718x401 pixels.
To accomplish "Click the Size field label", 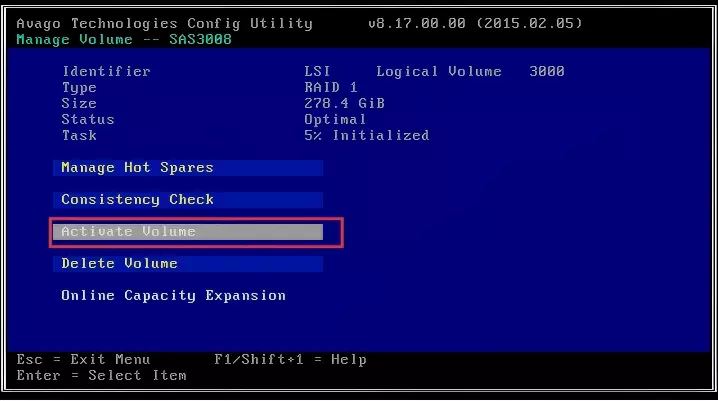I will pyautogui.click(x=79, y=104).
